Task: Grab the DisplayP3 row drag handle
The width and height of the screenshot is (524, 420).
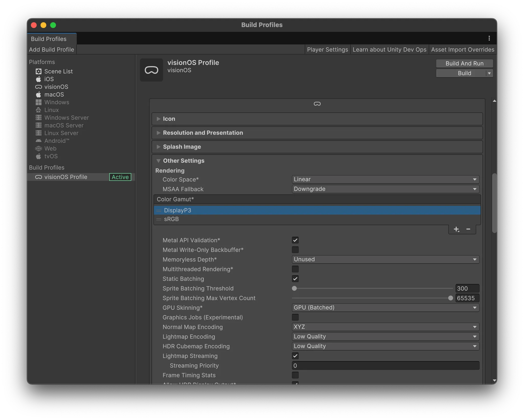Action: tap(159, 210)
